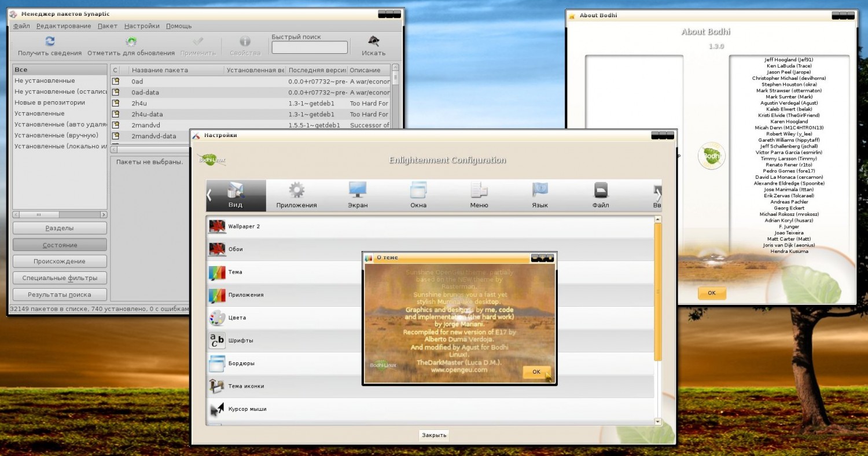868x456 pixels.
Task: Click the down arrow of the settings list scrollbar
Action: 657,422
